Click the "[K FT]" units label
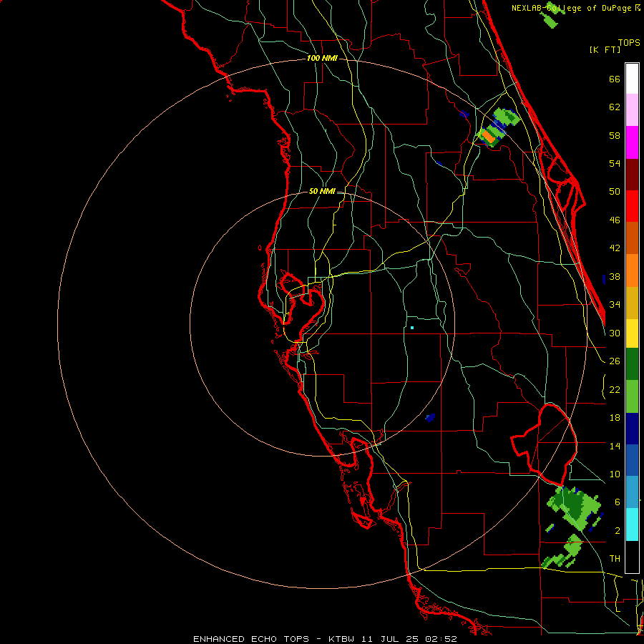This screenshot has width=644, height=644. click(x=605, y=49)
